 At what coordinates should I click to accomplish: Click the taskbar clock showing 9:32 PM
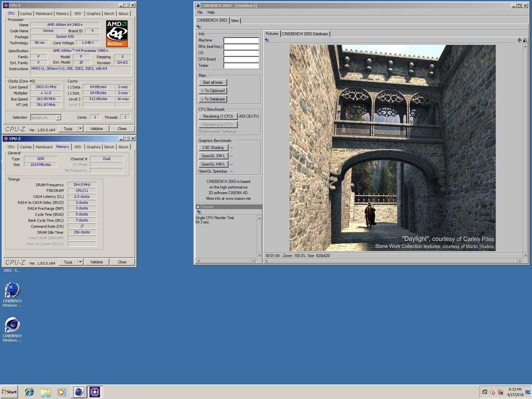(x=515, y=392)
